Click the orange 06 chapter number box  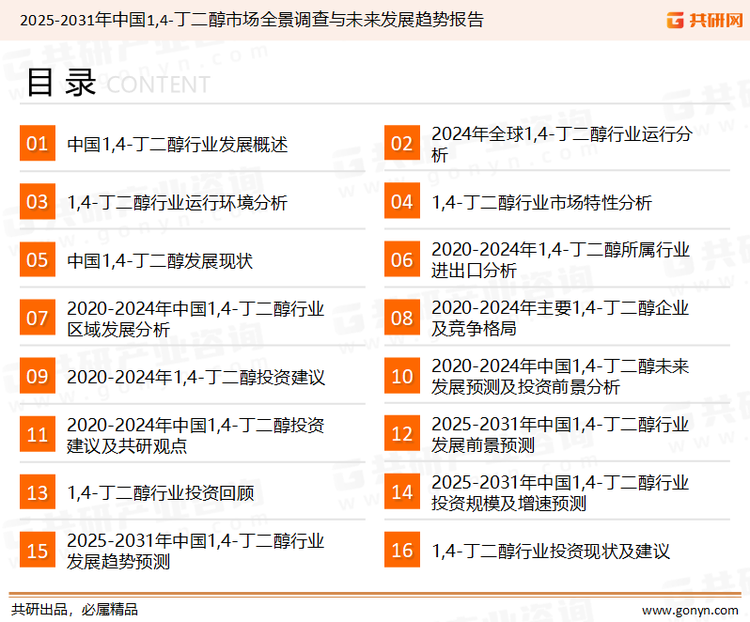pyautogui.click(x=402, y=259)
